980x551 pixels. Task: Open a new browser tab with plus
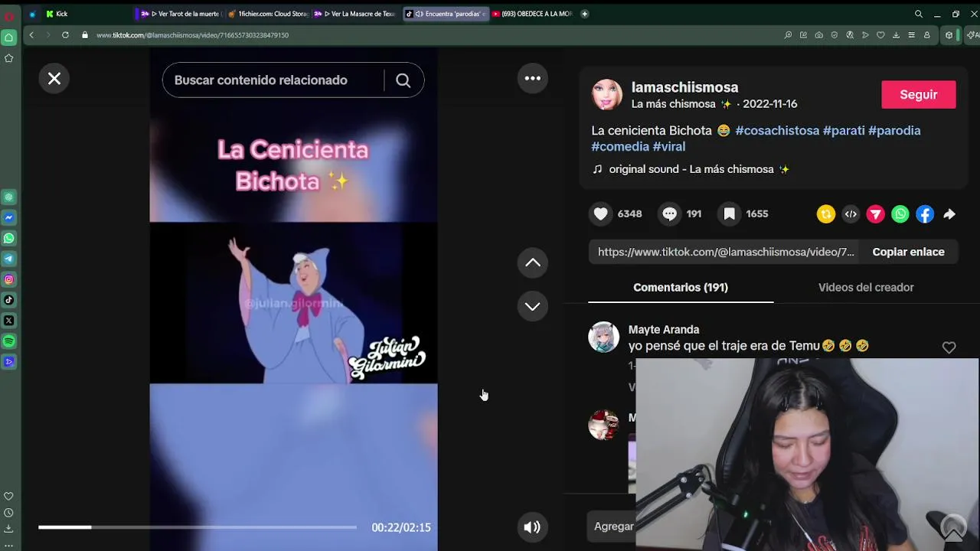point(585,14)
